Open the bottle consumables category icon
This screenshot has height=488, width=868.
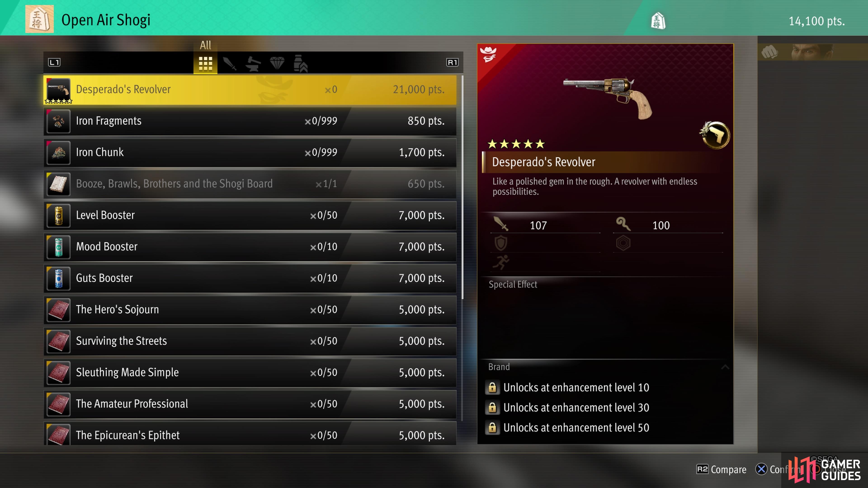[300, 63]
